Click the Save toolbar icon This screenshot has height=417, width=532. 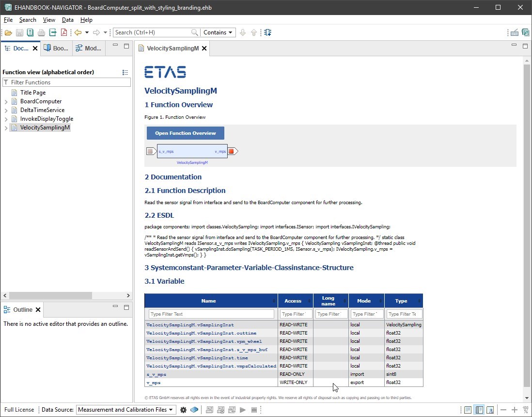point(19,32)
